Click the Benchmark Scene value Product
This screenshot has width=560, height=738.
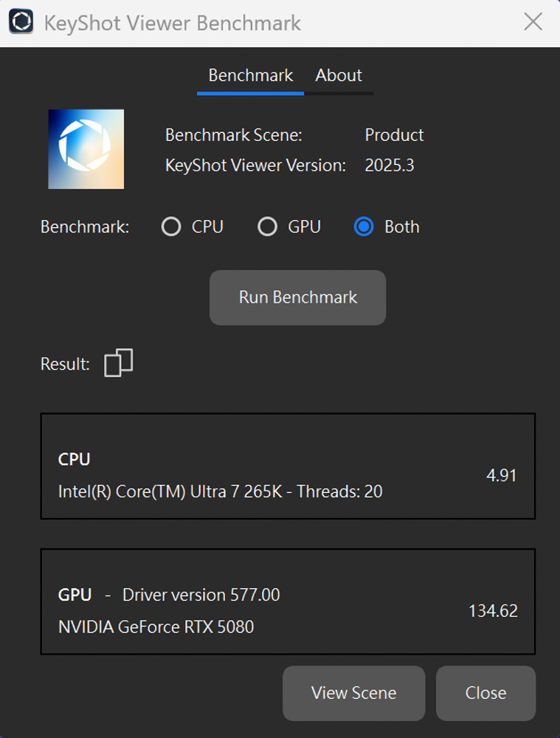(x=394, y=135)
